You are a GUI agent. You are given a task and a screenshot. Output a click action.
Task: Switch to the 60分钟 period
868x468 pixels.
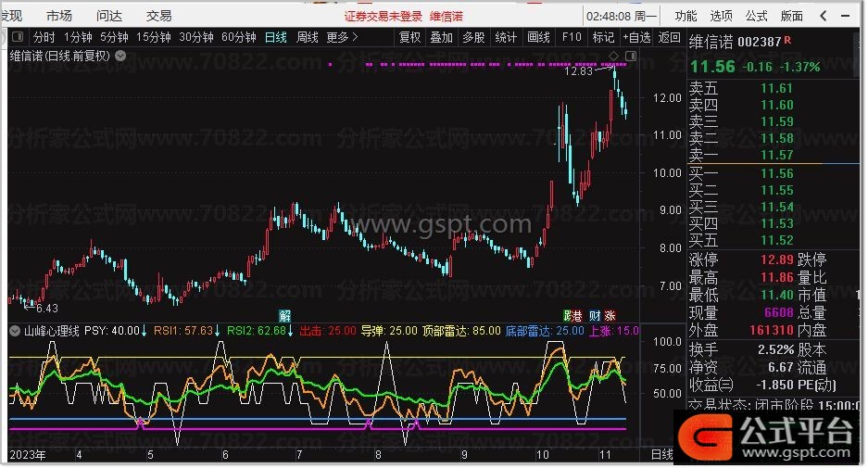point(239,37)
